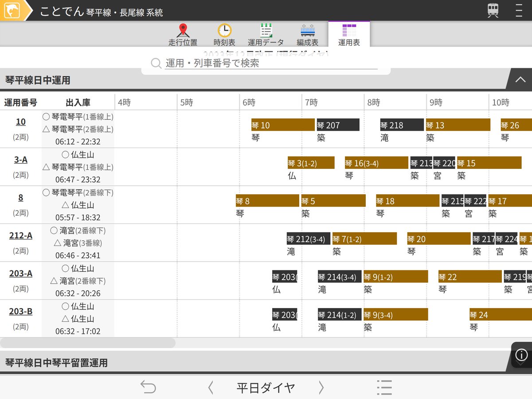The height and width of the screenshot is (399, 532).
Task: Click the undo arrow in the bottom bar
Action: tap(148, 386)
